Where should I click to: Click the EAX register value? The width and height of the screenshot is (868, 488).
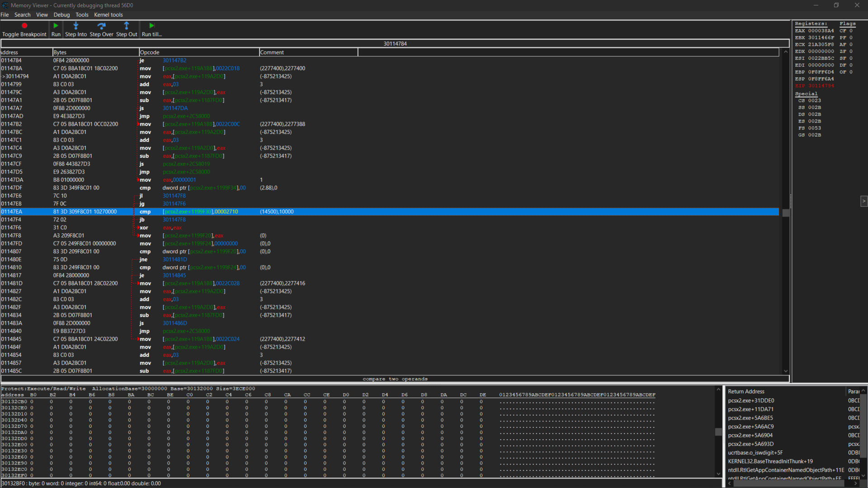point(821,31)
